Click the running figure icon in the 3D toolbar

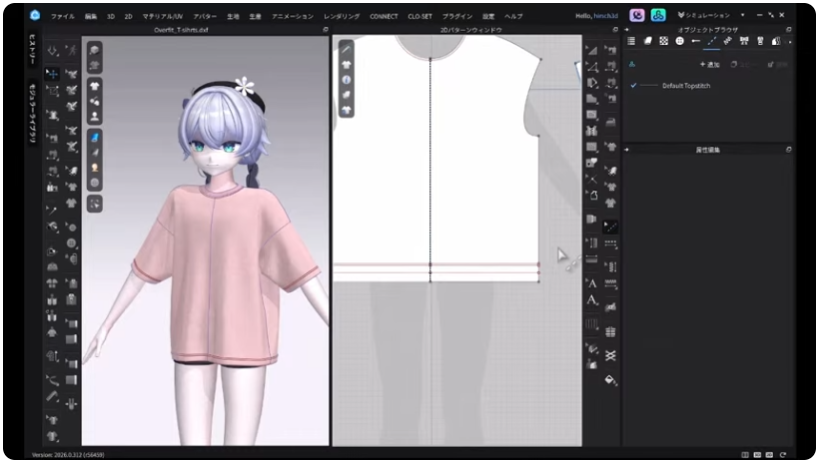click(x=71, y=51)
